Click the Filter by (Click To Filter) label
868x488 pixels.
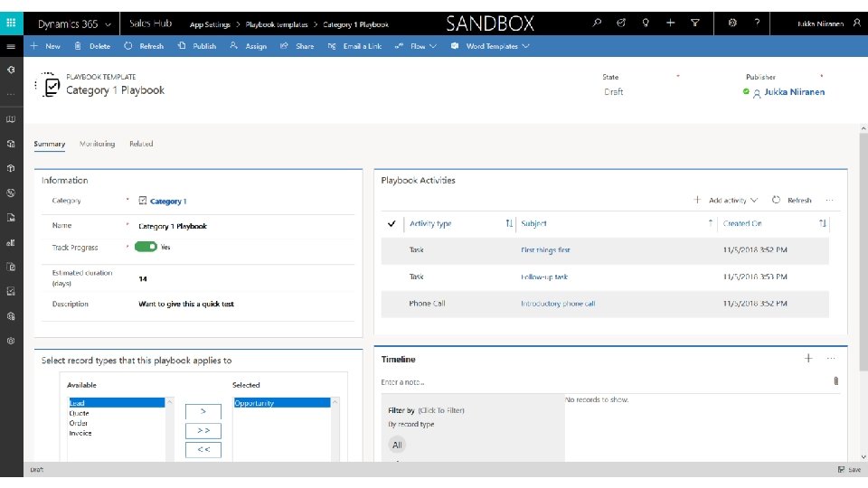coord(426,410)
